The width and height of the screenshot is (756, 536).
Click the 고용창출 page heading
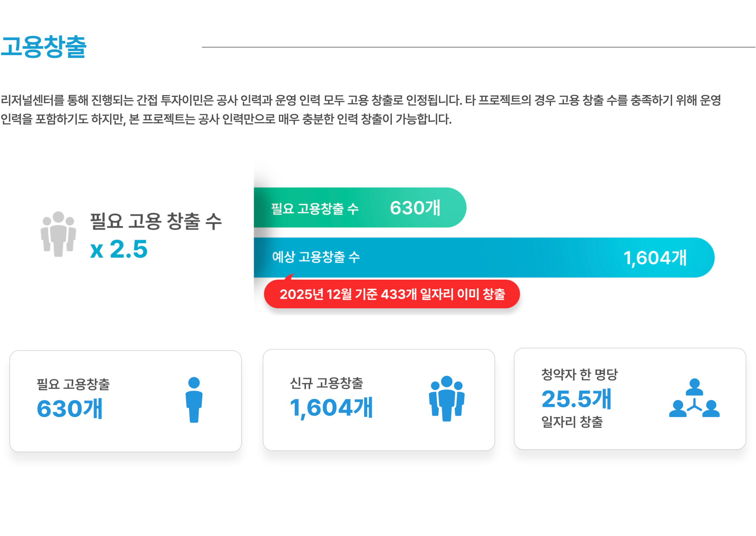tap(44, 47)
